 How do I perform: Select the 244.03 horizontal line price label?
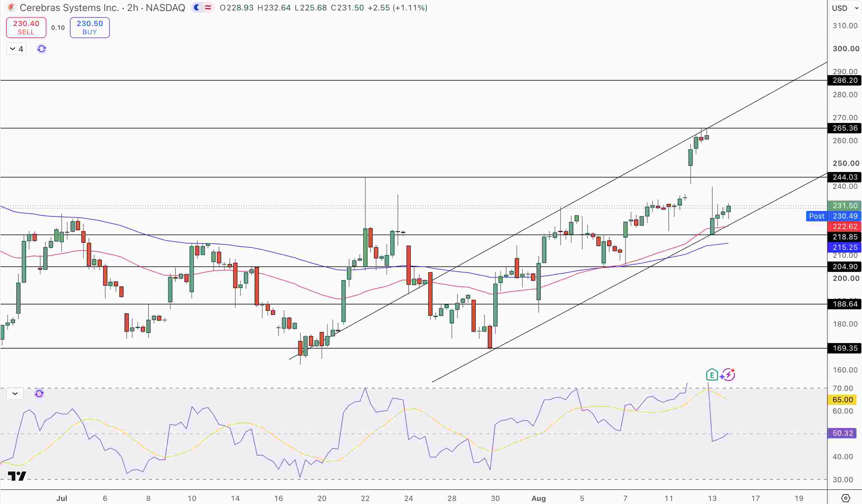845,177
